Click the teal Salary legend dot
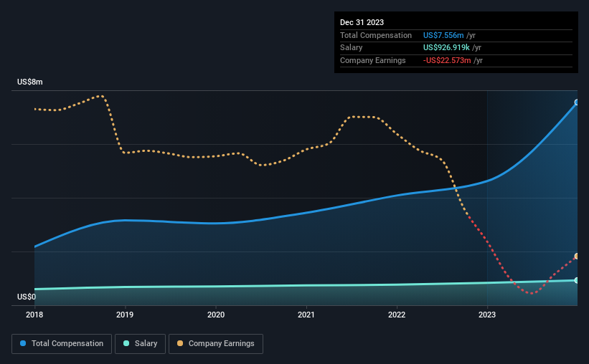 point(126,343)
